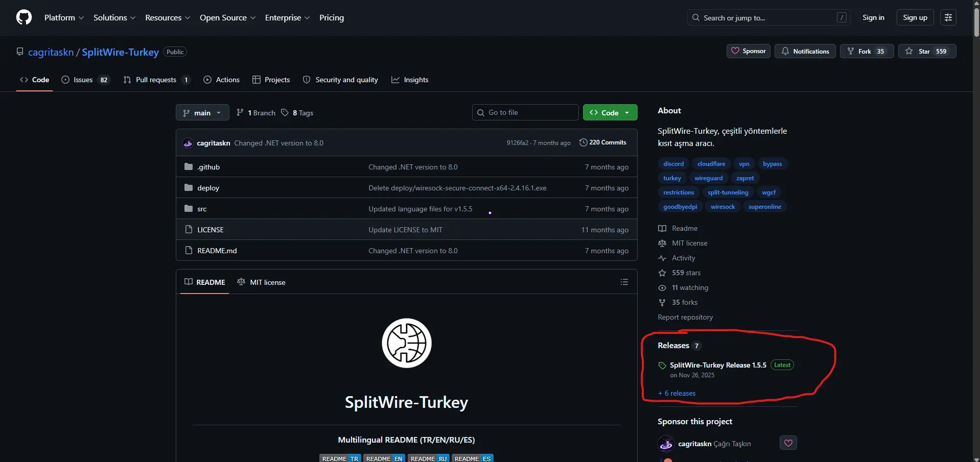980x462 pixels.
Task: Open the header appearance settings icon
Action: [x=948, y=17]
